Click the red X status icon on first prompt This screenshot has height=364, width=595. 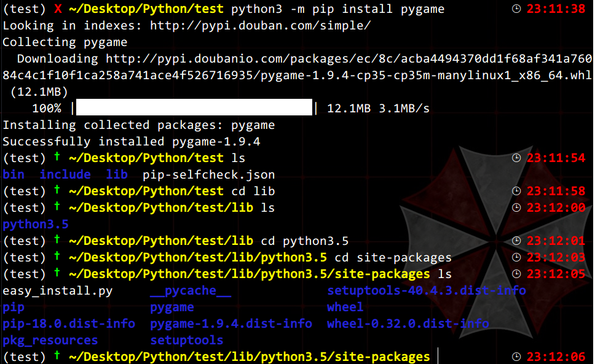coord(59,9)
